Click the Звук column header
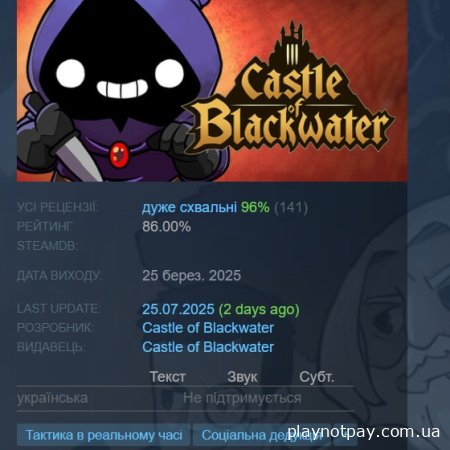Screen dimensions: 450x450 242,377
